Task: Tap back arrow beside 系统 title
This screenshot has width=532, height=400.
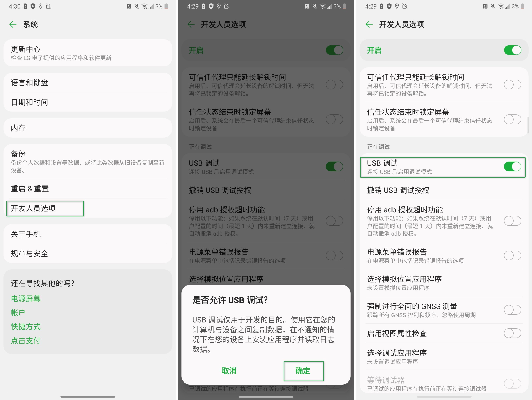Action: [13, 24]
